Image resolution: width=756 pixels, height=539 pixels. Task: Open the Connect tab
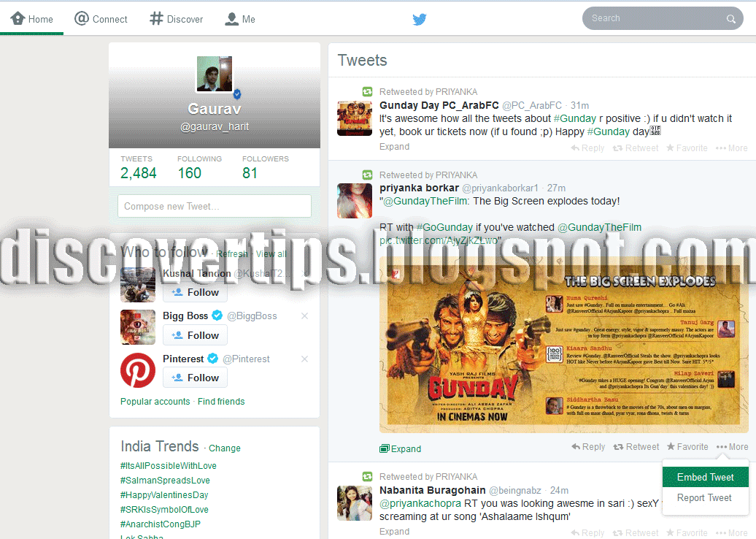click(101, 19)
